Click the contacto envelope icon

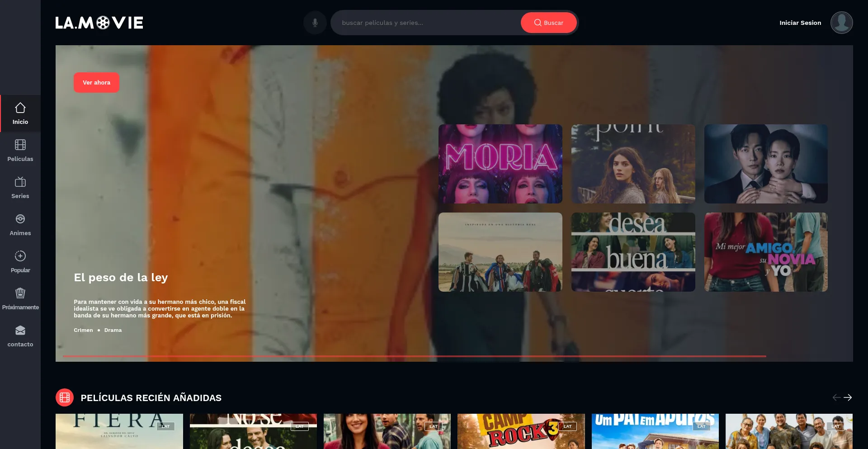tap(20, 330)
